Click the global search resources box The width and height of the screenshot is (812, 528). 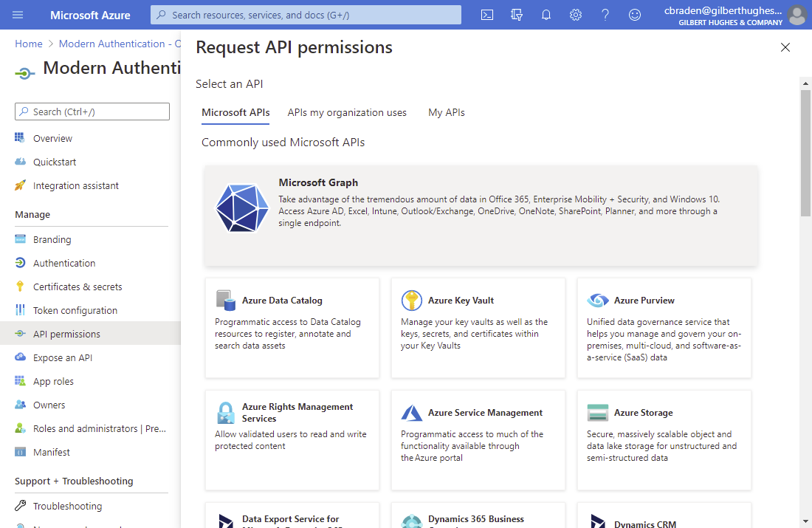pyautogui.click(x=306, y=15)
